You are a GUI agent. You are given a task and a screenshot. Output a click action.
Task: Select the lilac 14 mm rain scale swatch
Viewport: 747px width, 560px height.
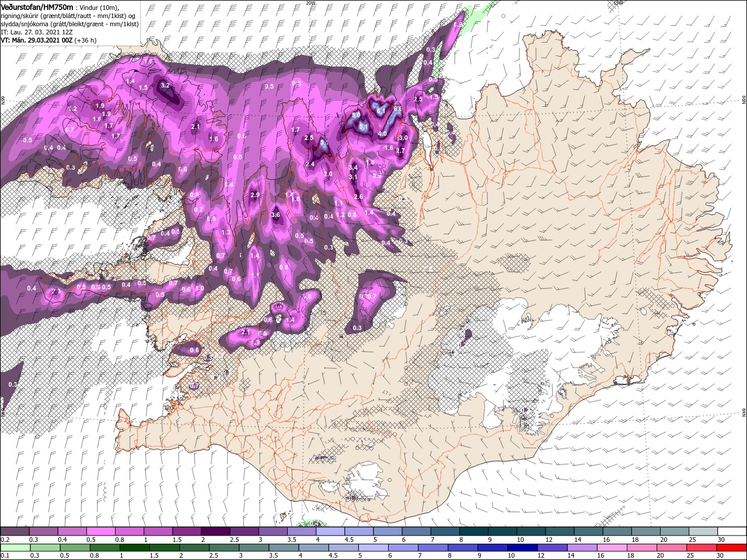pyautogui.click(x=582, y=548)
